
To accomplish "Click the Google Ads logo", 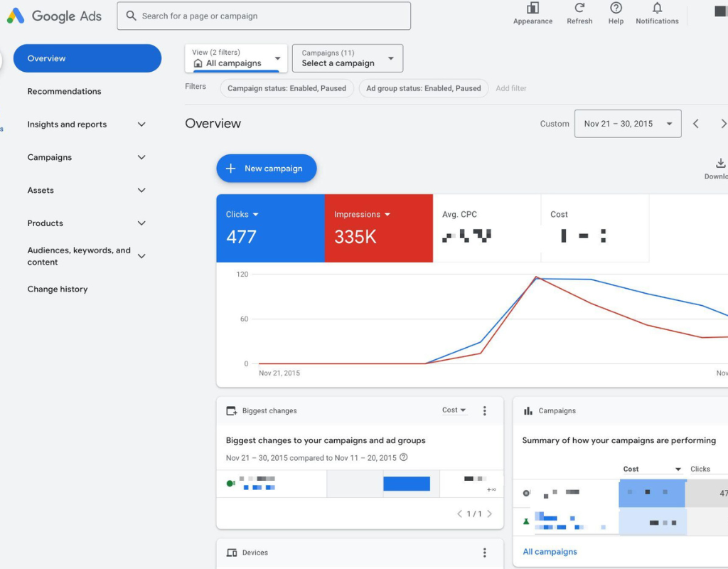I will pos(54,16).
